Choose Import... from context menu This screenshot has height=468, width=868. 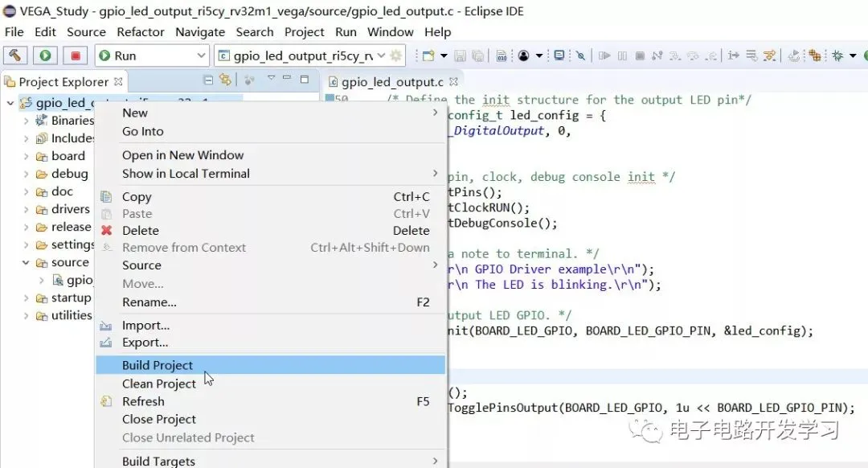tap(270, 325)
